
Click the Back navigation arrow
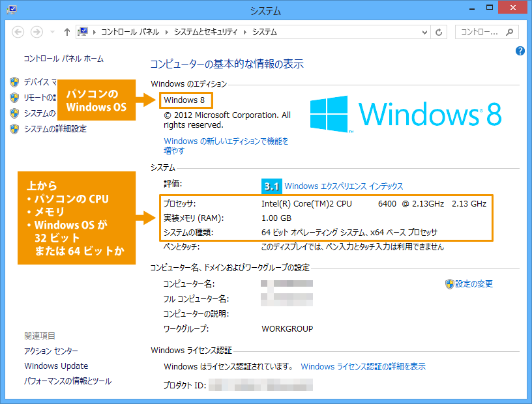[18, 32]
